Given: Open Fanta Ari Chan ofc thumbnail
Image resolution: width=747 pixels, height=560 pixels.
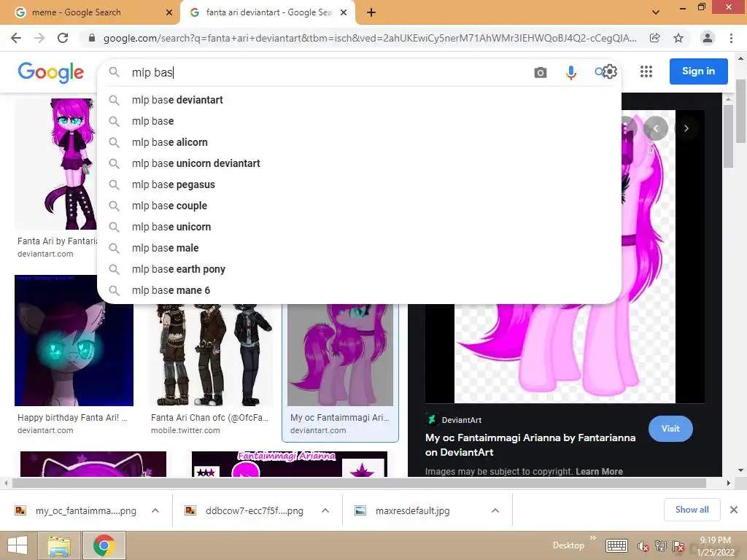Looking at the screenshot, I should [211, 355].
